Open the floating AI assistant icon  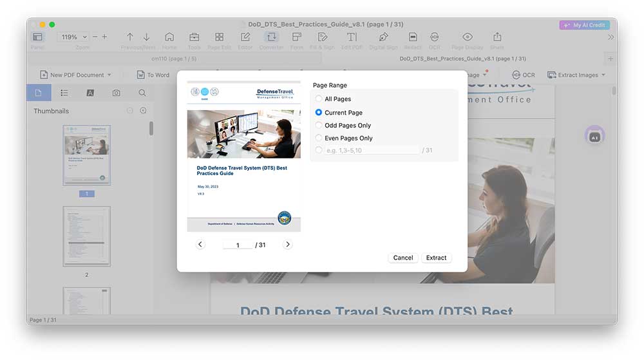(x=594, y=136)
